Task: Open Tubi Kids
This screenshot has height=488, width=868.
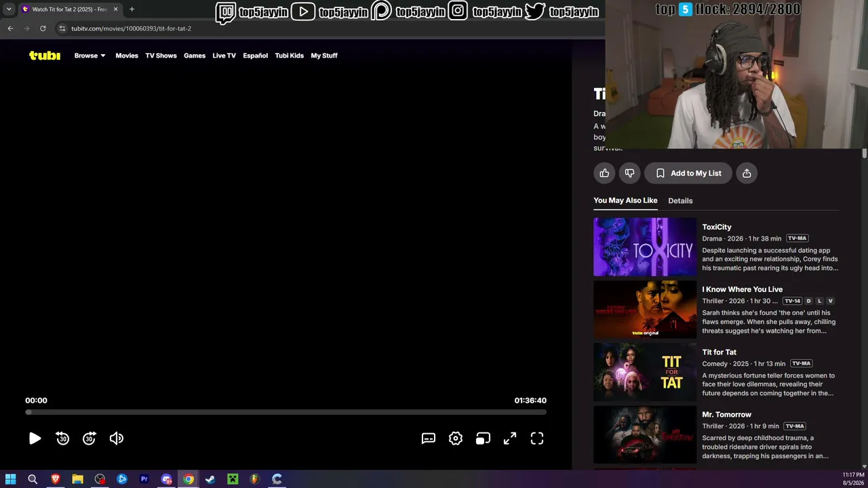Action: pyautogui.click(x=290, y=56)
